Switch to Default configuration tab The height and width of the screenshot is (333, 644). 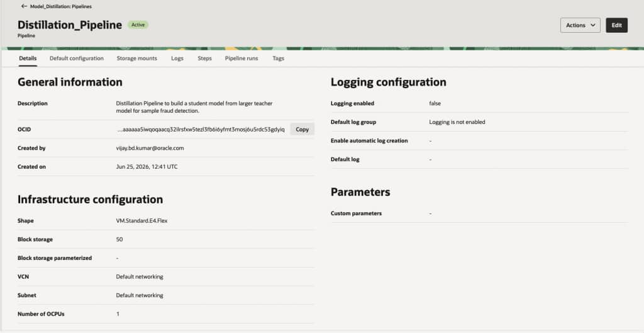(76, 59)
